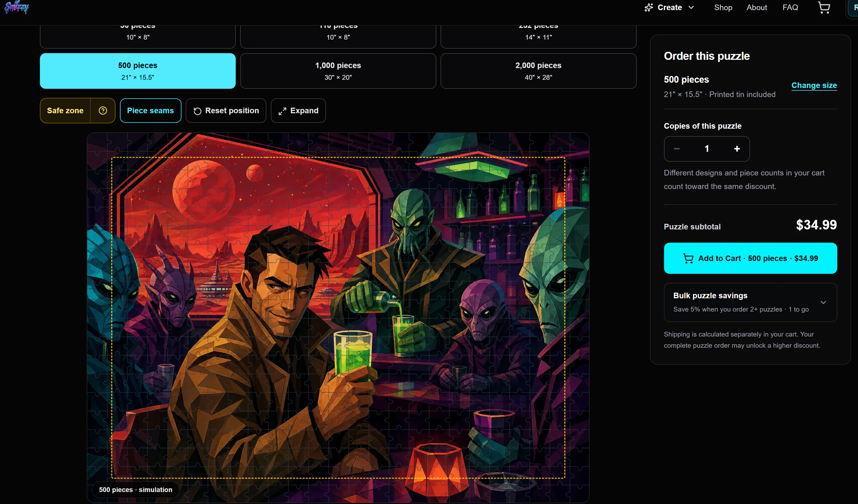This screenshot has width=858, height=504.
Task: Open the Create dropdown chevron
Action: pos(691,7)
